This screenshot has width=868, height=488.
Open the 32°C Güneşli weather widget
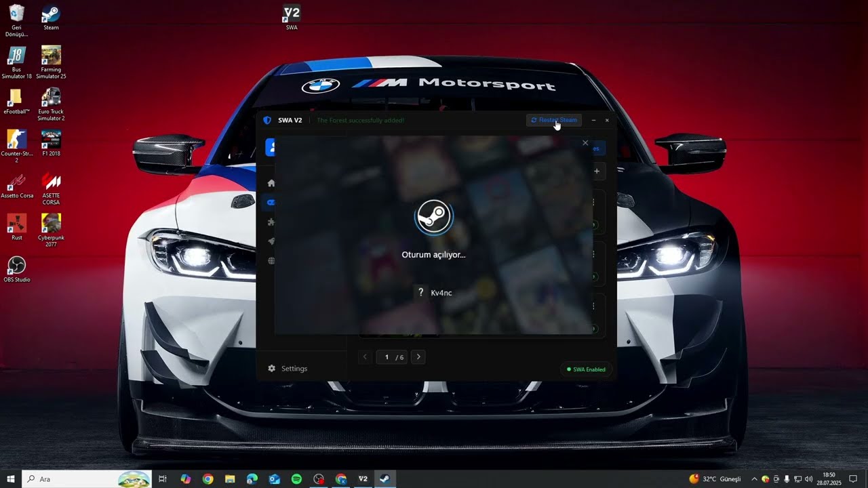tap(715, 479)
